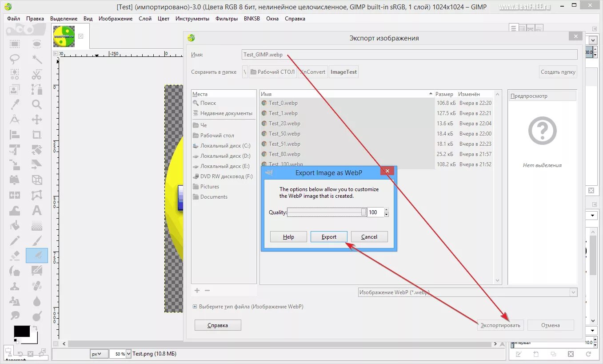603x364 pixels.
Task: Select the Eraser tool
Action: click(15, 256)
